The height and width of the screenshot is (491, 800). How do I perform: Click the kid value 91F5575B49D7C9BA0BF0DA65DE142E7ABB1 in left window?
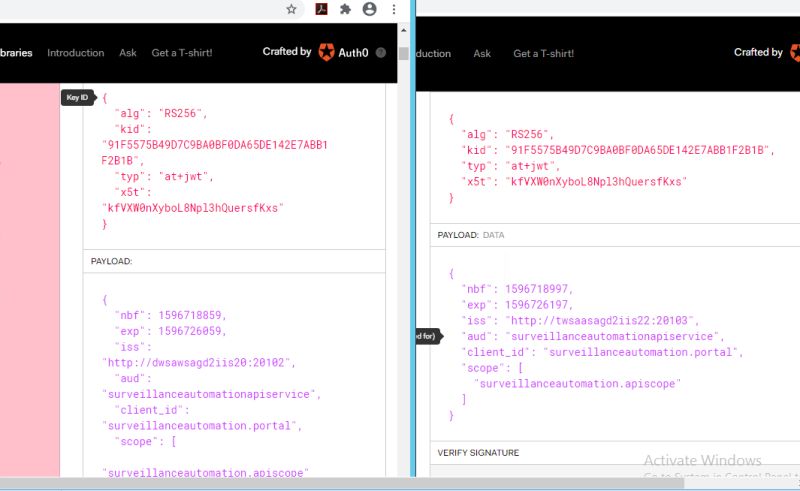tap(215, 145)
